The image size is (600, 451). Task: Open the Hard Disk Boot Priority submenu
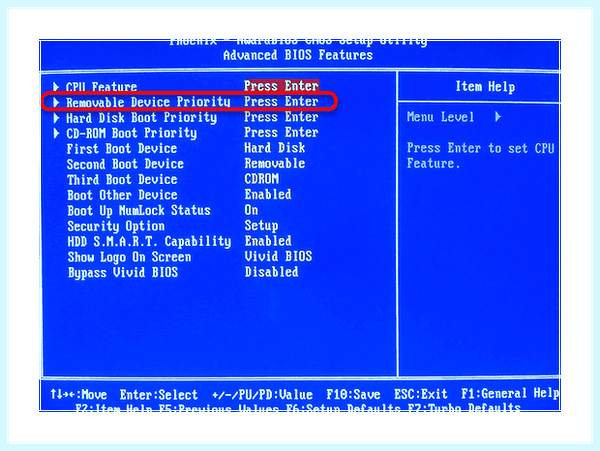(142, 118)
